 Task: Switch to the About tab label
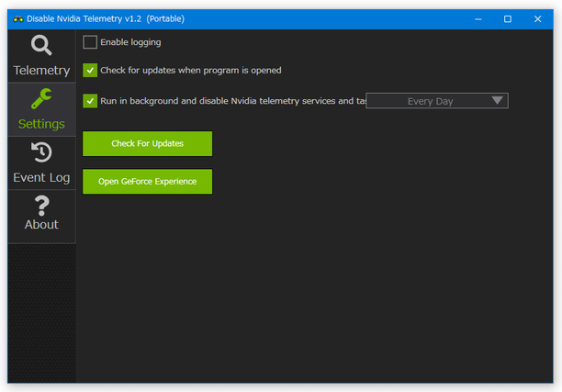(41, 225)
